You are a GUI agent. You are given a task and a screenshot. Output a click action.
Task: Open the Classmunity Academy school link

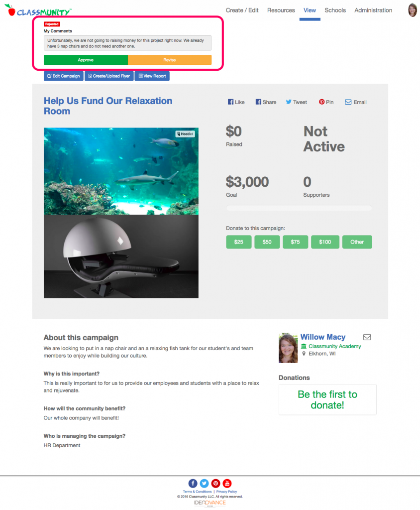pyautogui.click(x=335, y=347)
